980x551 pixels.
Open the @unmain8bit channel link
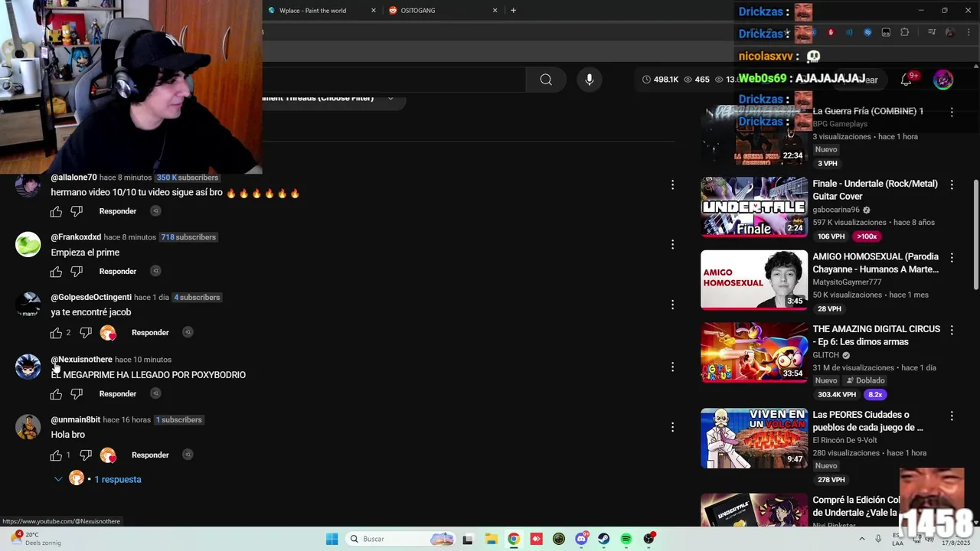coord(75,419)
